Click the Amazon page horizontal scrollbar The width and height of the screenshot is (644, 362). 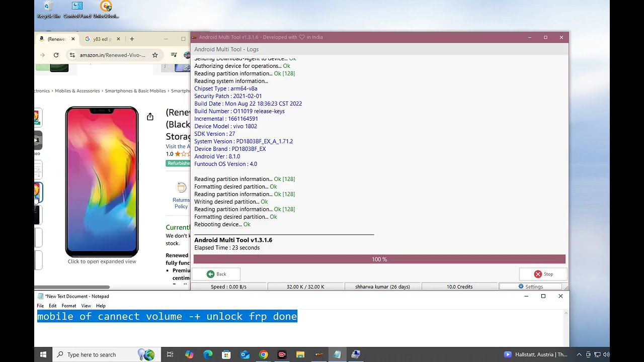tap(71, 287)
